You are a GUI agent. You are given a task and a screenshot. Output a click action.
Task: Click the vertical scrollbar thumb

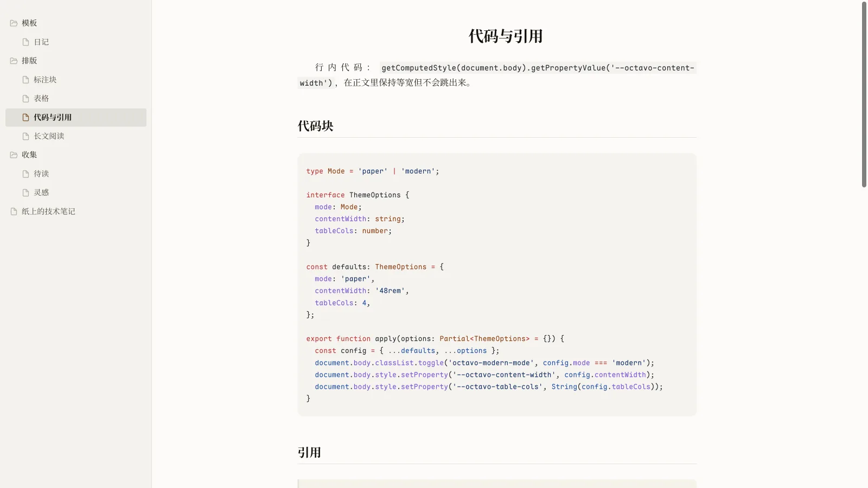[x=864, y=95]
